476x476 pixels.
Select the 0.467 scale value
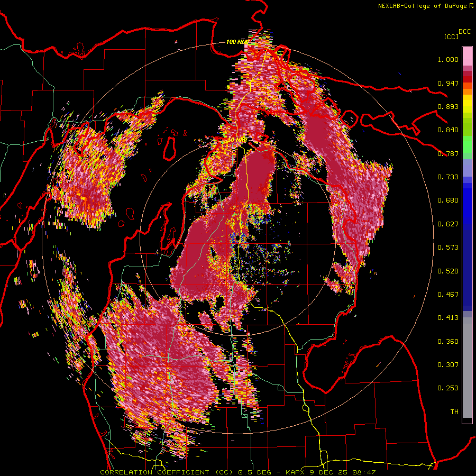(x=448, y=295)
